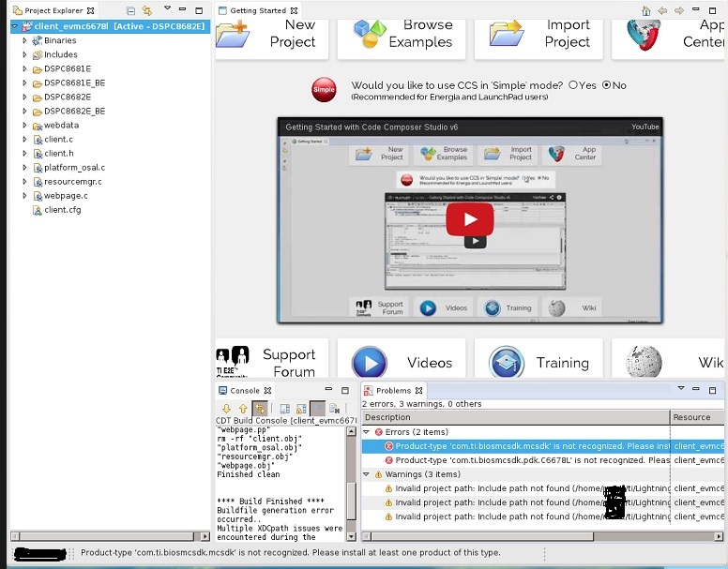Toggle Link with Editor in Project Explorer

pyautogui.click(x=147, y=10)
